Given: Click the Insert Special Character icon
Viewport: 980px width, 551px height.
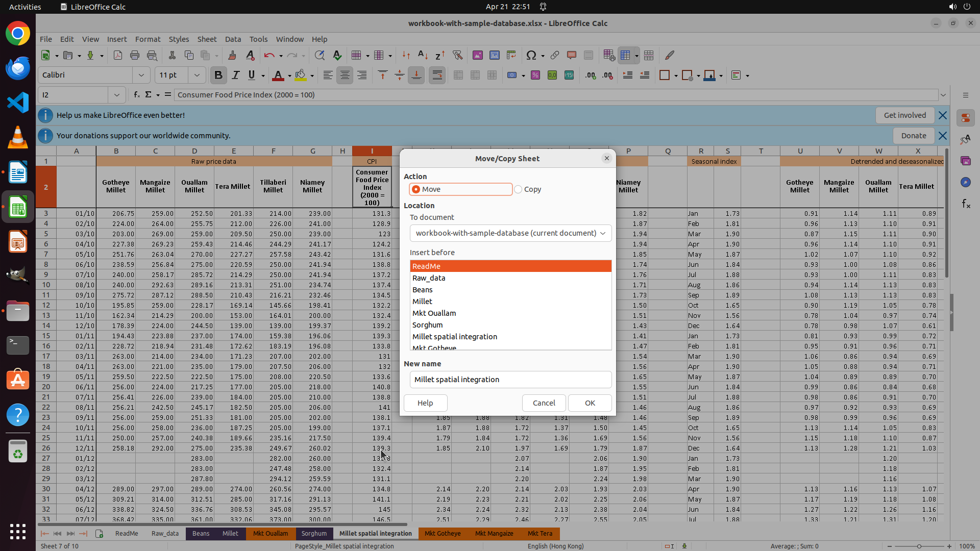Looking at the screenshot, I should pyautogui.click(x=531, y=55).
